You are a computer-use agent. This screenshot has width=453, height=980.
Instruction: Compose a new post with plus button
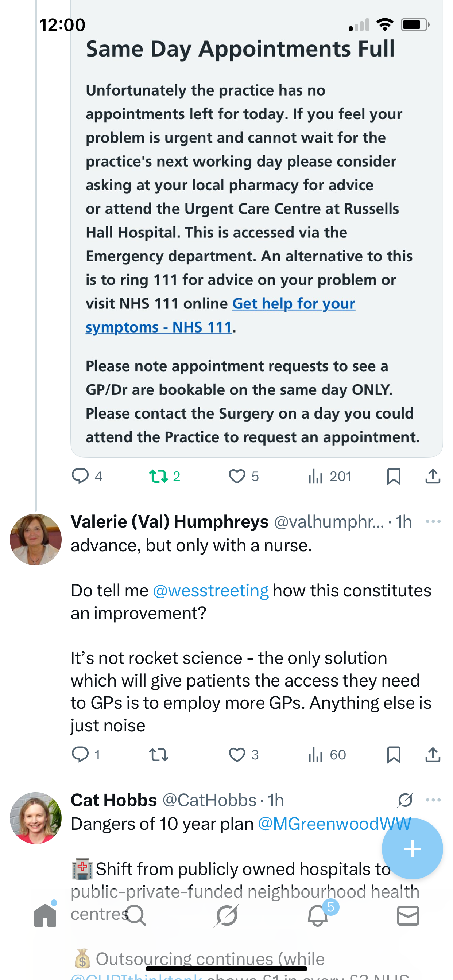click(412, 849)
